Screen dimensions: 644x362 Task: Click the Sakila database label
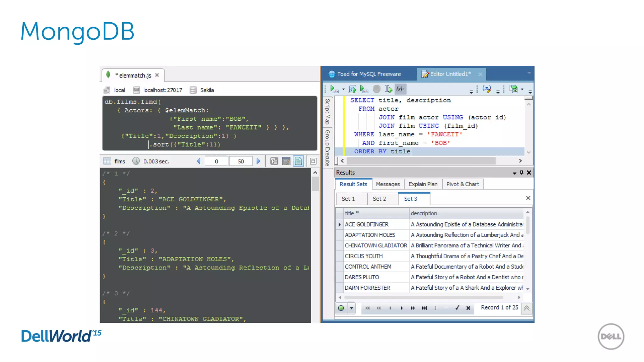point(207,90)
